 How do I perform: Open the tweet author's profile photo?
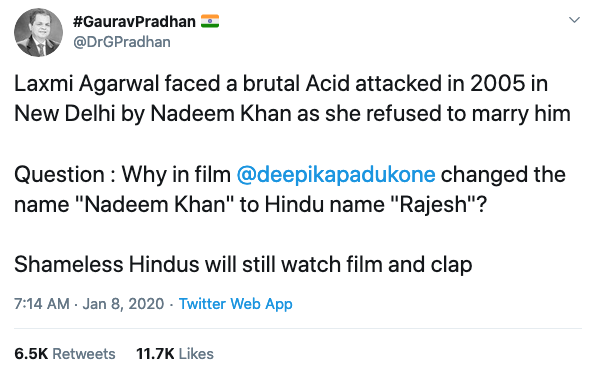point(38,32)
